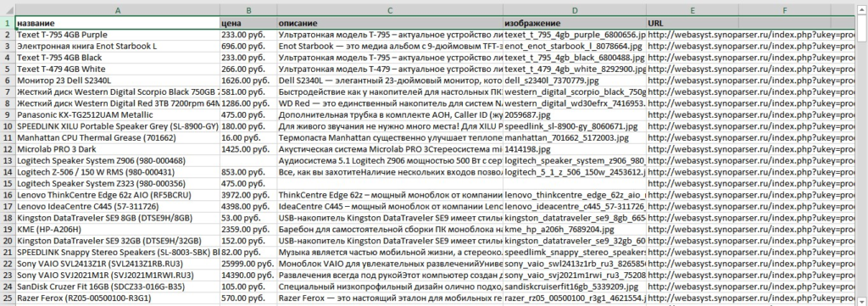Select cell 'SanDisk Cruzer Fit 16GB'
868x306 pixels.
(117, 287)
